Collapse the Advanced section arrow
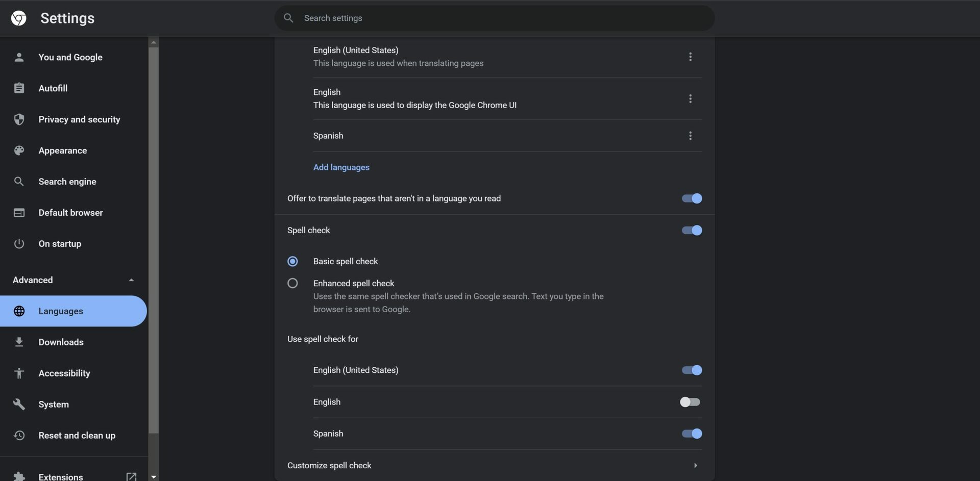The width and height of the screenshot is (980, 481). pos(131,280)
